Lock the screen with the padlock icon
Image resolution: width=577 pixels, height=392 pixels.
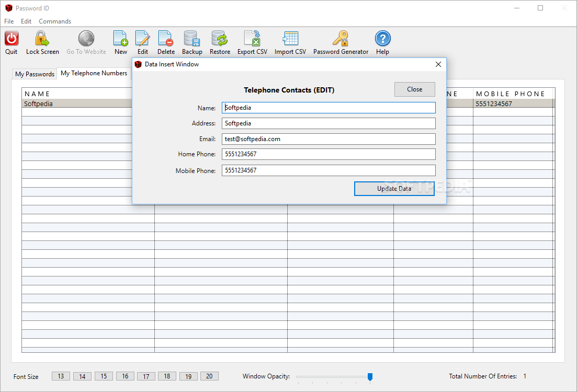[42, 38]
